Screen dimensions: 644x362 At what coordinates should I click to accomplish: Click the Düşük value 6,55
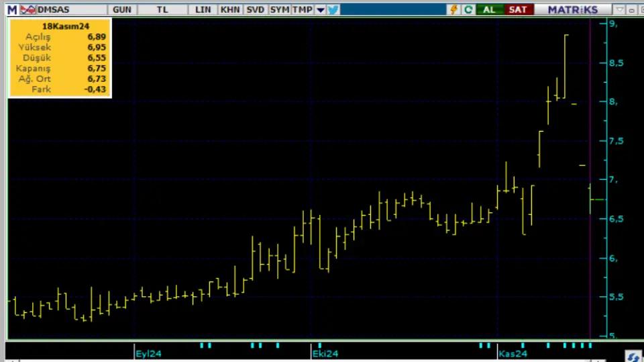[97, 58]
